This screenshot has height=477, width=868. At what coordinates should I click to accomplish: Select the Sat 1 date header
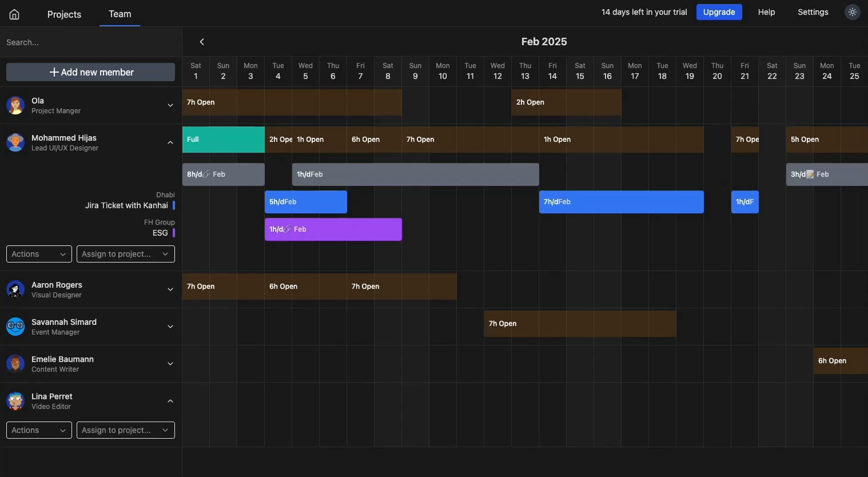pyautogui.click(x=196, y=71)
